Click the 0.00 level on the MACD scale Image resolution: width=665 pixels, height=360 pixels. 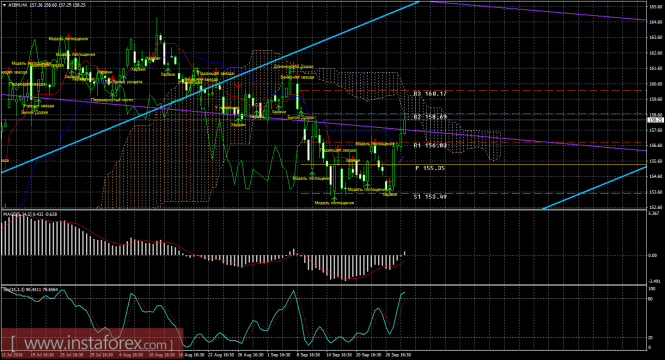654,255
